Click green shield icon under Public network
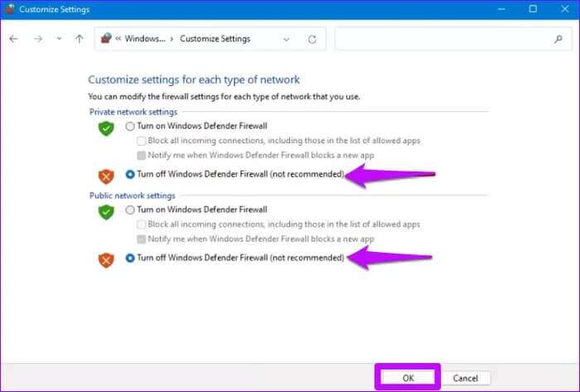The height and width of the screenshot is (392, 580). [x=106, y=212]
